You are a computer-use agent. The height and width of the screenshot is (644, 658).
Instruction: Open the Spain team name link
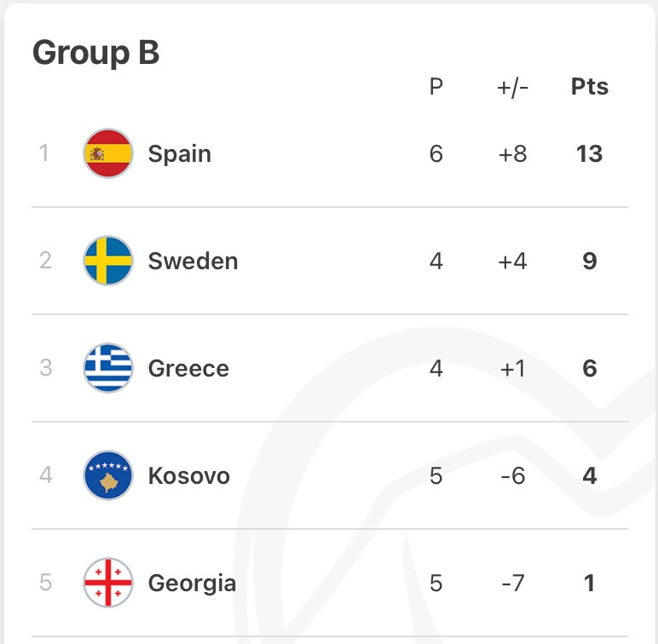point(180,154)
